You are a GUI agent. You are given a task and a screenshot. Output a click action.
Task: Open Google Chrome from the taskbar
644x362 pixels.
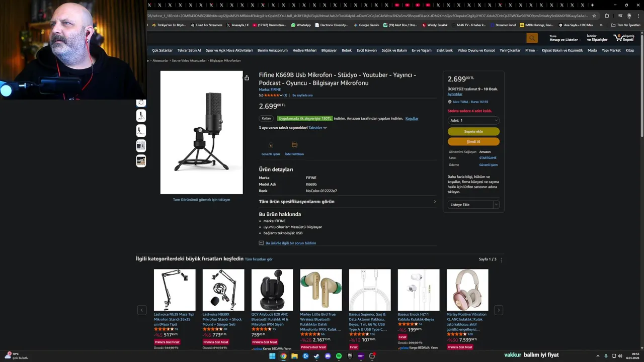click(x=283, y=356)
